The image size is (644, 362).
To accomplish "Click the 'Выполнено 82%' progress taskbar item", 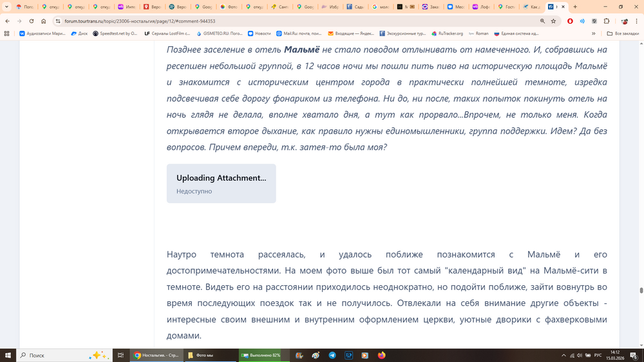I will pyautogui.click(x=261, y=356).
